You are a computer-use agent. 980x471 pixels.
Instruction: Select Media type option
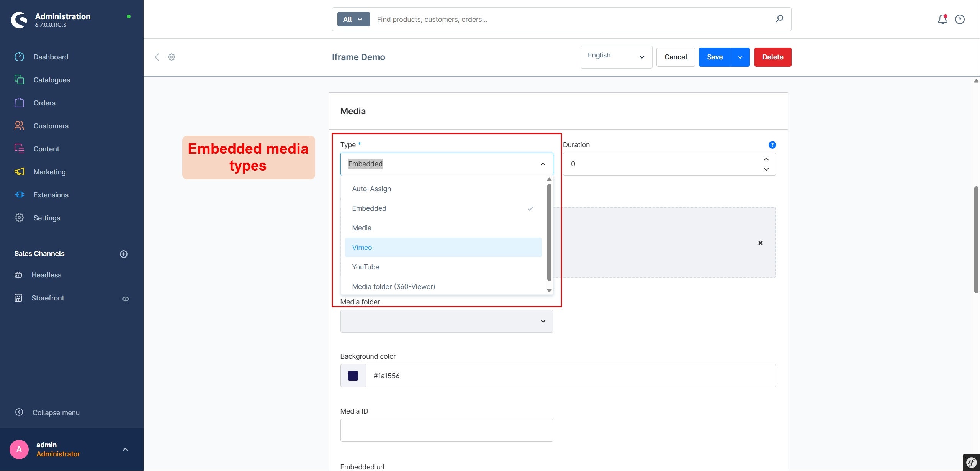(443, 228)
